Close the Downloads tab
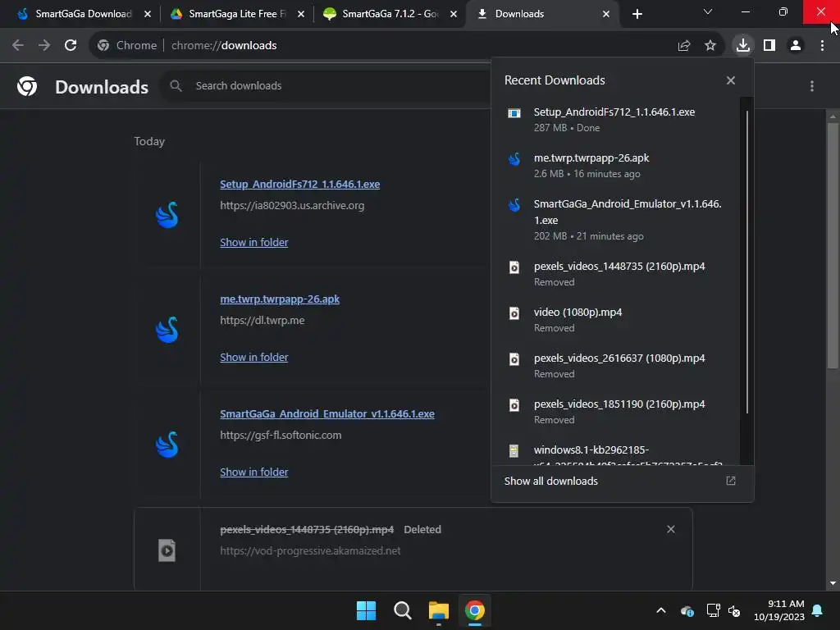 coord(606,14)
